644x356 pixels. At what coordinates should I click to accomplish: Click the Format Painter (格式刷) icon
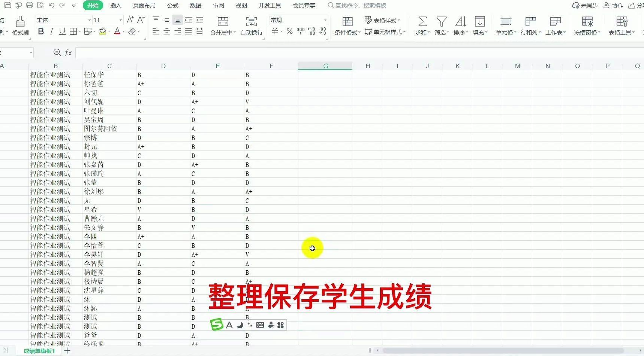(x=20, y=22)
